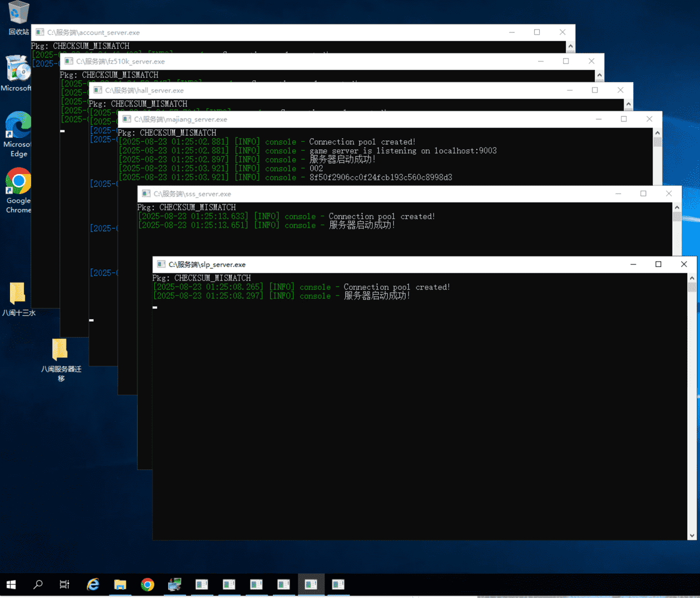This screenshot has width=700, height=598.
Task: Click the fz510k_server.exe window title icon
Action: click(x=69, y=61)
